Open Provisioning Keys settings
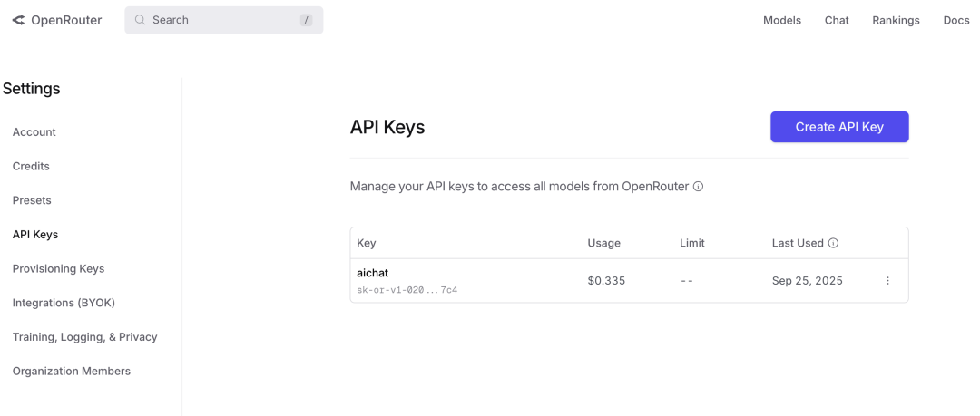980x416 pixels. [x=58, y=268]
